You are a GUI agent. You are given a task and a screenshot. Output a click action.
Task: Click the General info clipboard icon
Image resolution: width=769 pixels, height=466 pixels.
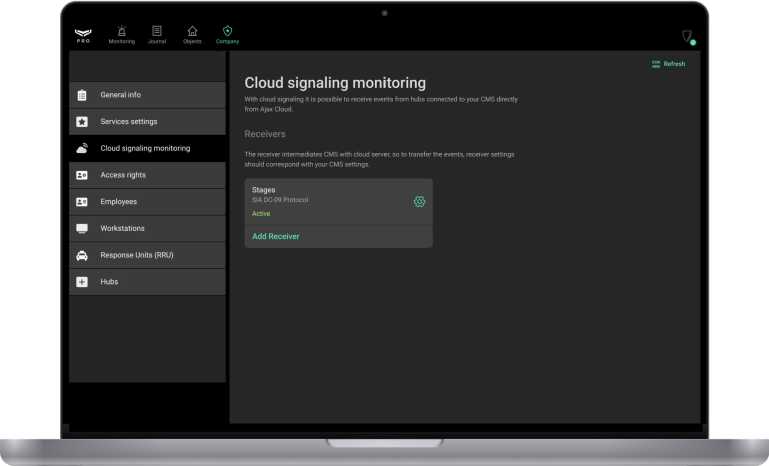[x=82, y=95]
